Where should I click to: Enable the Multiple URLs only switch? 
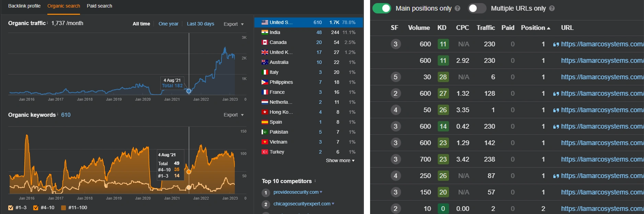477,8
